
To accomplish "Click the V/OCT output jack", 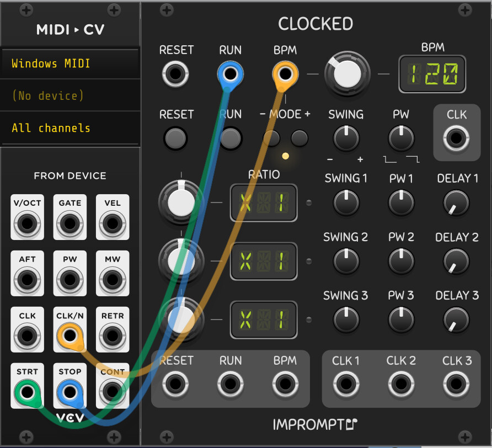I will [27, 223].
